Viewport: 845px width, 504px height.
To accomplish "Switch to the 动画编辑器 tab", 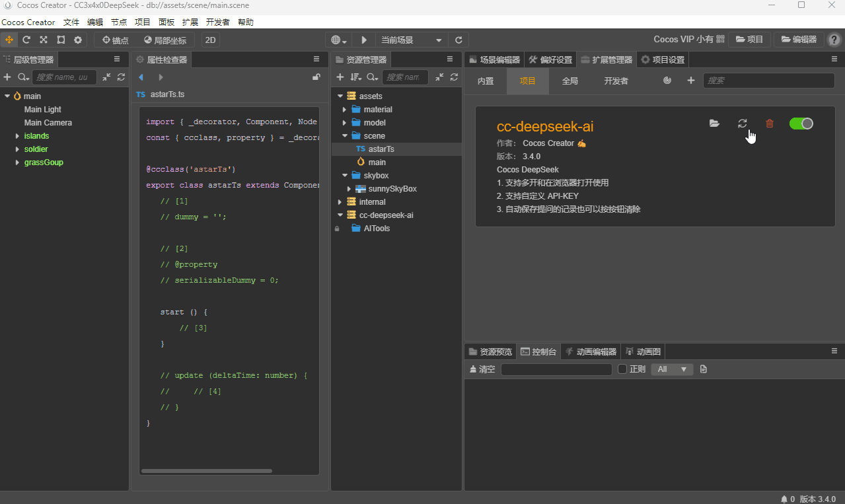I will pyautogui.click(x=591, y=351).
